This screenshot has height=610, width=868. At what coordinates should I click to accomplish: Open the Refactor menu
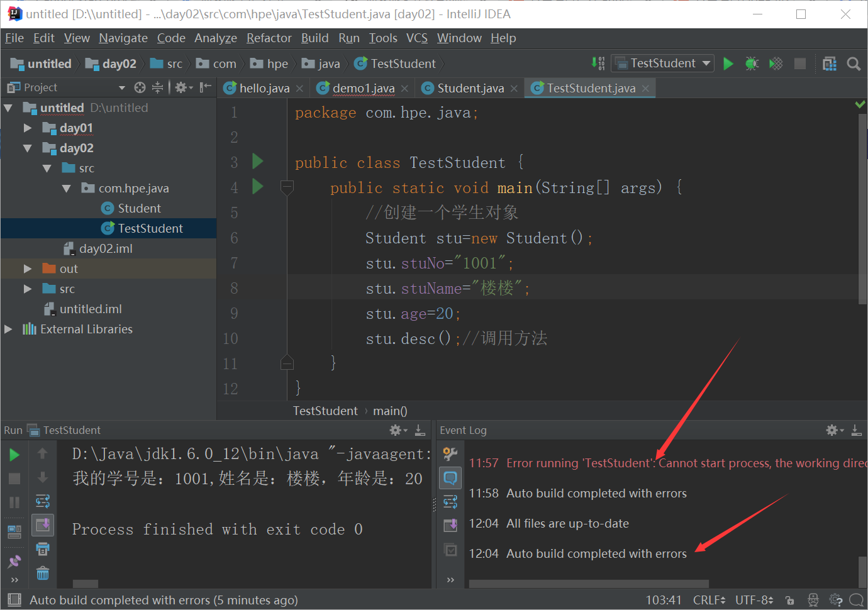tap(269, 38)
